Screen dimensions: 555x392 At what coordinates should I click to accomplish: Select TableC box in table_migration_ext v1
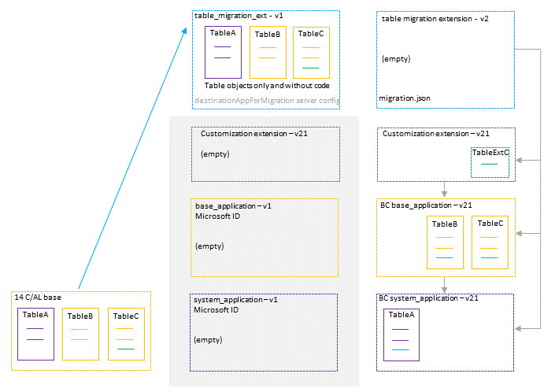click(312, 53)
